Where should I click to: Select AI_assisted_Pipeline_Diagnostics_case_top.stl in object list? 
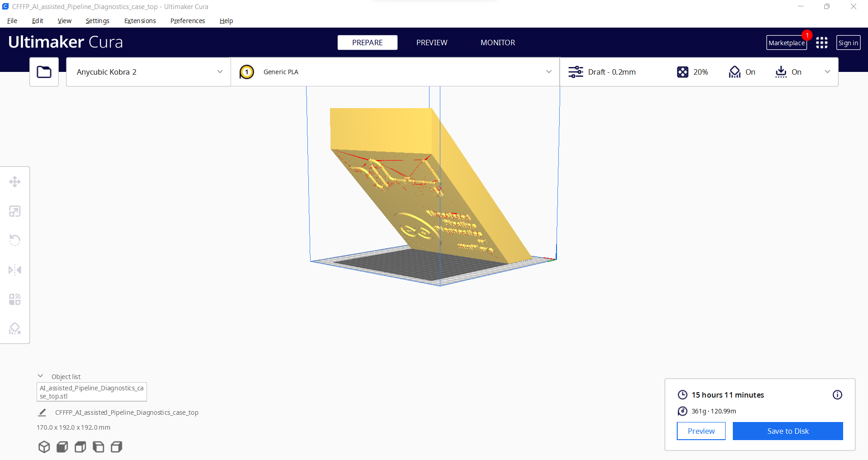pos(92,392)
